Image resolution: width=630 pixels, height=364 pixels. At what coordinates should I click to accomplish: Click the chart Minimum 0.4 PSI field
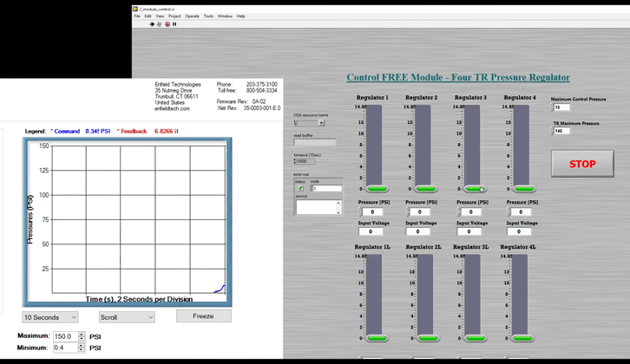[x=65, y=348]
